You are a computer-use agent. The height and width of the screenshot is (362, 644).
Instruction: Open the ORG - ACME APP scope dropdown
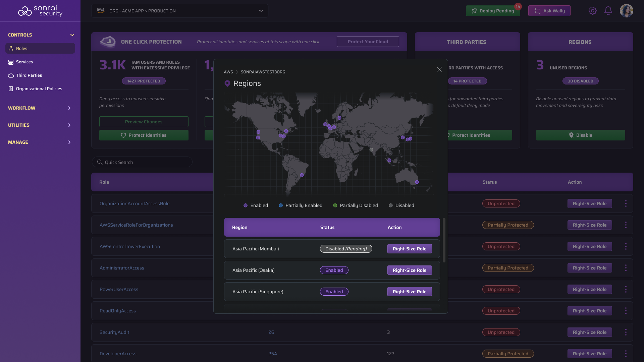coord(180,11)
